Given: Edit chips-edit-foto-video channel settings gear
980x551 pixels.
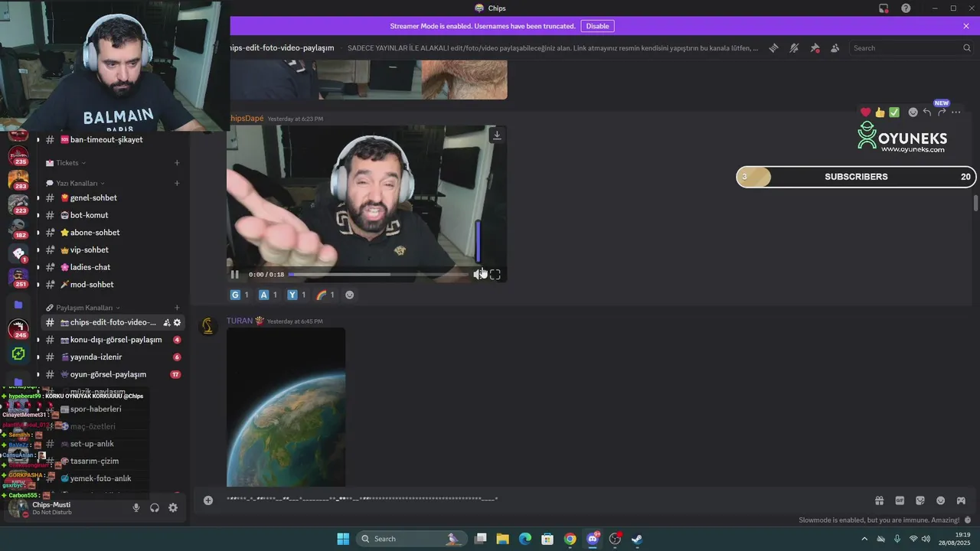Looking at the screenshot, I should click(x=178, y=323).
